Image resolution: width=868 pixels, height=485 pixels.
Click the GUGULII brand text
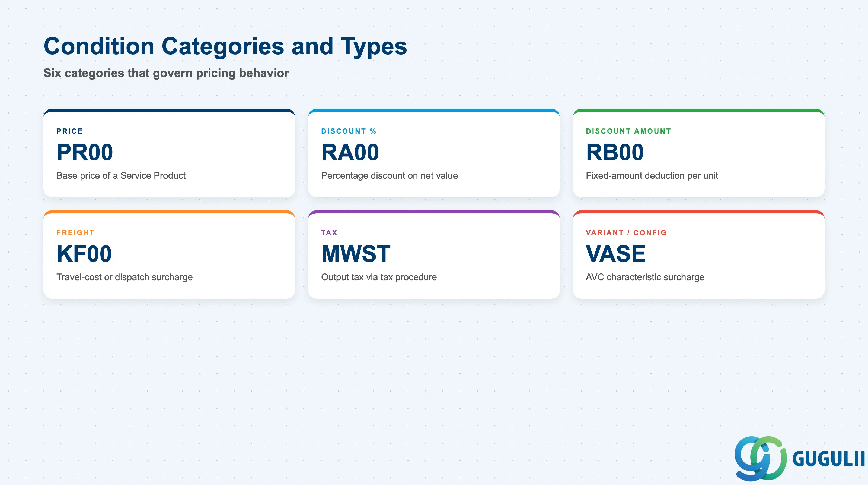(828, 459)
